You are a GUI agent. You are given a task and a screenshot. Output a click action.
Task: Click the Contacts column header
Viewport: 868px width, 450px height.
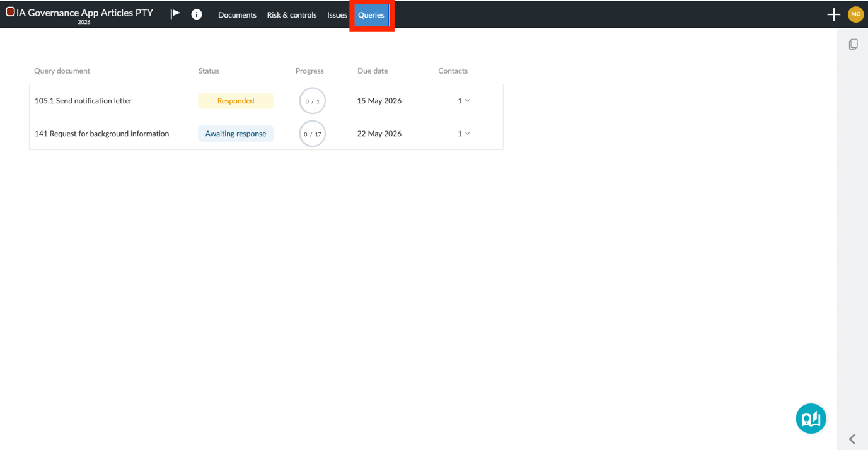click(453, 71)
